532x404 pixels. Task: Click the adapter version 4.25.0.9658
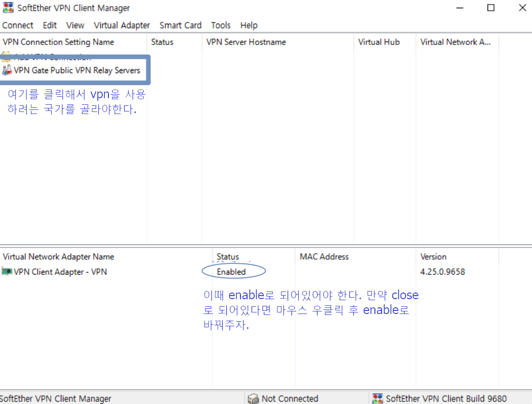(x=442, y=272)
